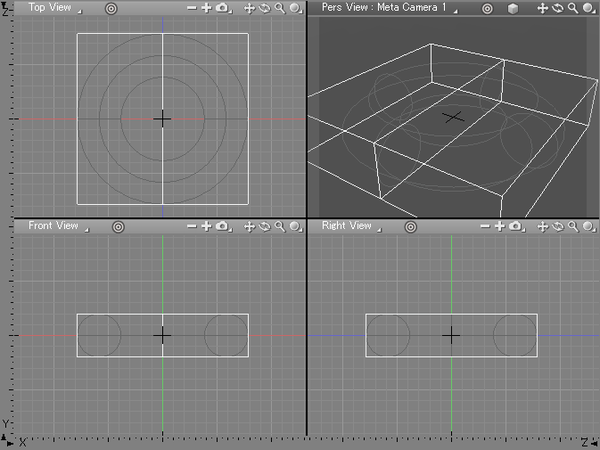Select the magnifier zoom tool in Pers View
Viewport: 600px width, 450px height.
point(573,8)
